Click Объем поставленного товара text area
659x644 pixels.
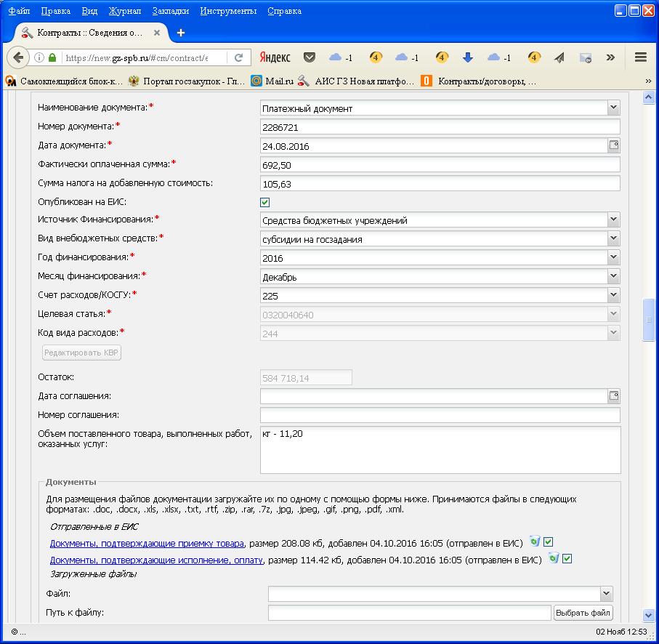click(440, 450)
